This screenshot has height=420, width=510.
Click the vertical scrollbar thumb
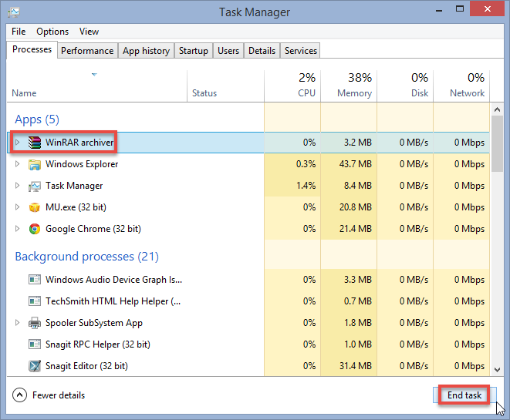[x=497, y=143]
